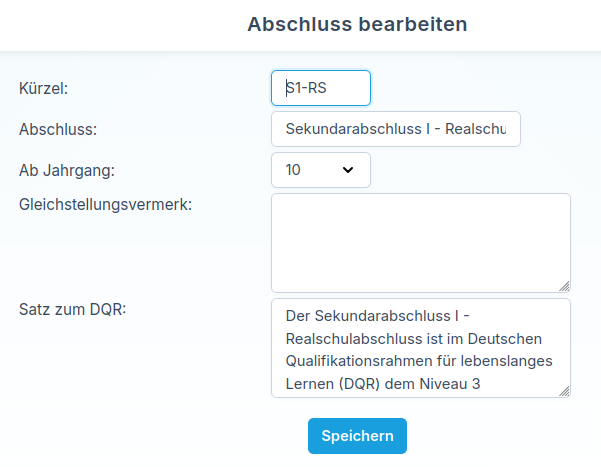This screenshot has width=601, height=467.
Task: Click the 'Satz zum DQR:' label
Action: tap(71, 306)
